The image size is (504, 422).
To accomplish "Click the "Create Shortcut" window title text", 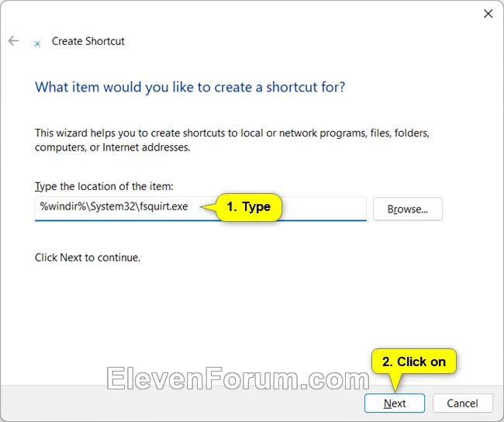I will click(88, 41).
